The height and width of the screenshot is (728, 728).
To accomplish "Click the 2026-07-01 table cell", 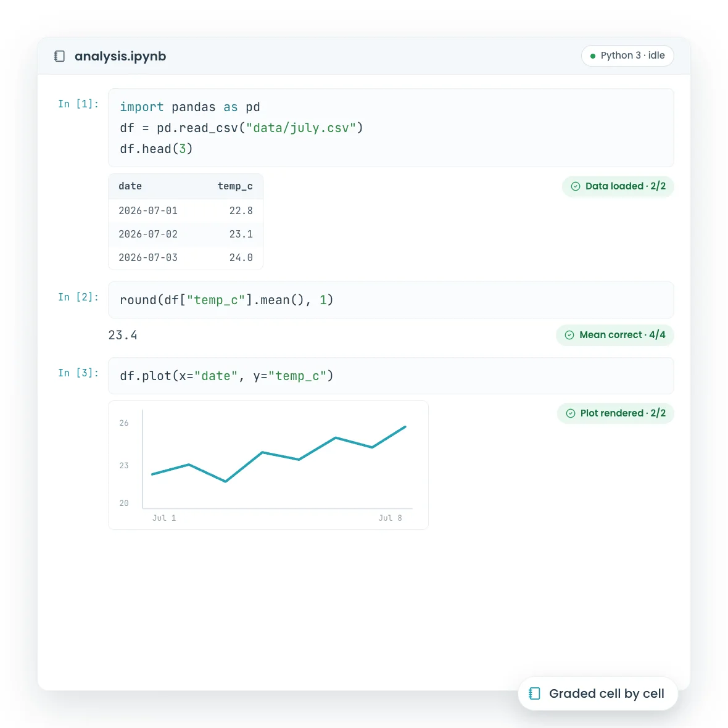I will point(147,211).
